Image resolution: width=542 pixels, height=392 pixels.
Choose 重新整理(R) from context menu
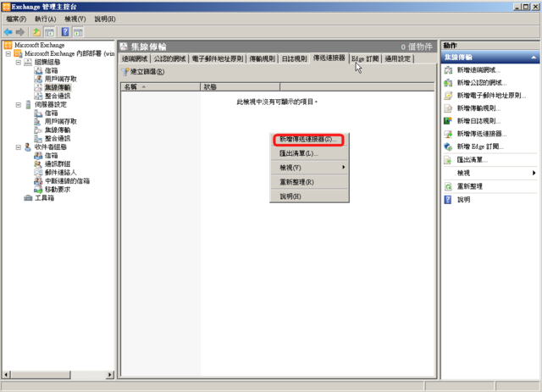309,182
